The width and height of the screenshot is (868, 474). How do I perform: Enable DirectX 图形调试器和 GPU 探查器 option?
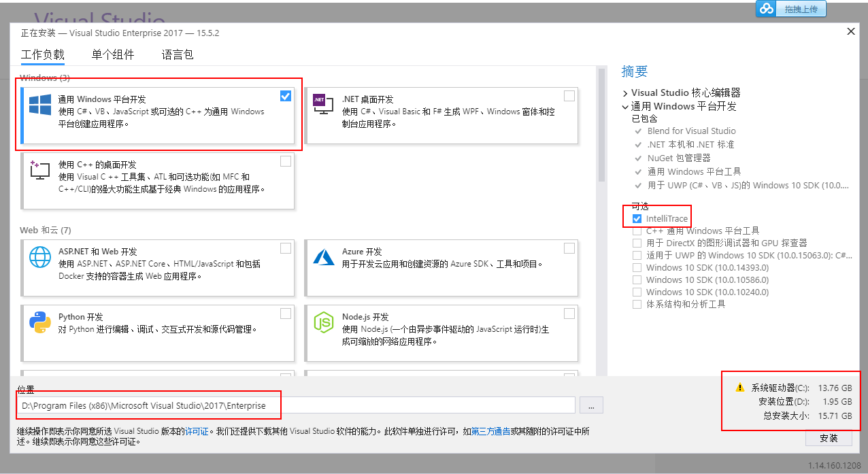click(637, 243)
